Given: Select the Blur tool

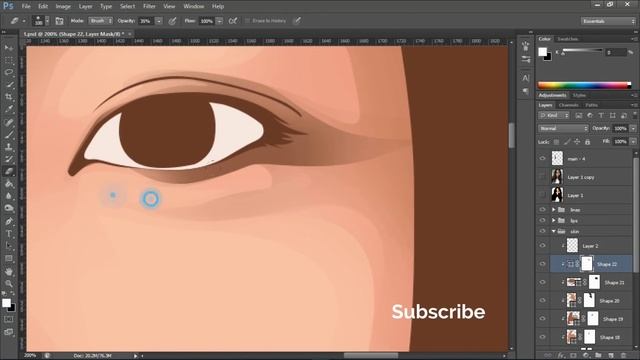Looking at the screenshot, I should click(x=9, y=196).
